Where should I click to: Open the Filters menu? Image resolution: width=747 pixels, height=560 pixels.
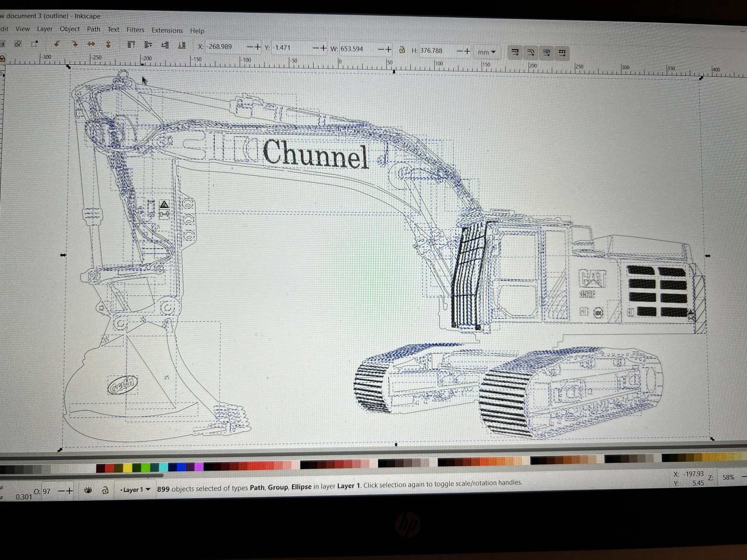pyautogui.click(x=135, y=30)
